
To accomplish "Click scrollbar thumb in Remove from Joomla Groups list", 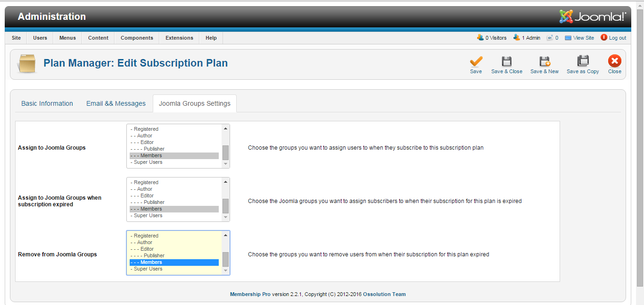I will [x=225, y=259].
